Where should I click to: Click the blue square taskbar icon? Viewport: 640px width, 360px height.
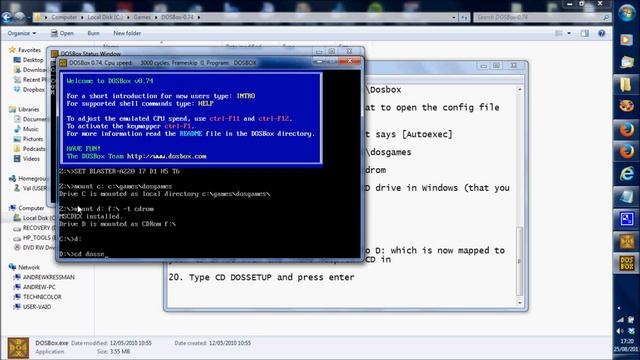click(x=627, y=219)
